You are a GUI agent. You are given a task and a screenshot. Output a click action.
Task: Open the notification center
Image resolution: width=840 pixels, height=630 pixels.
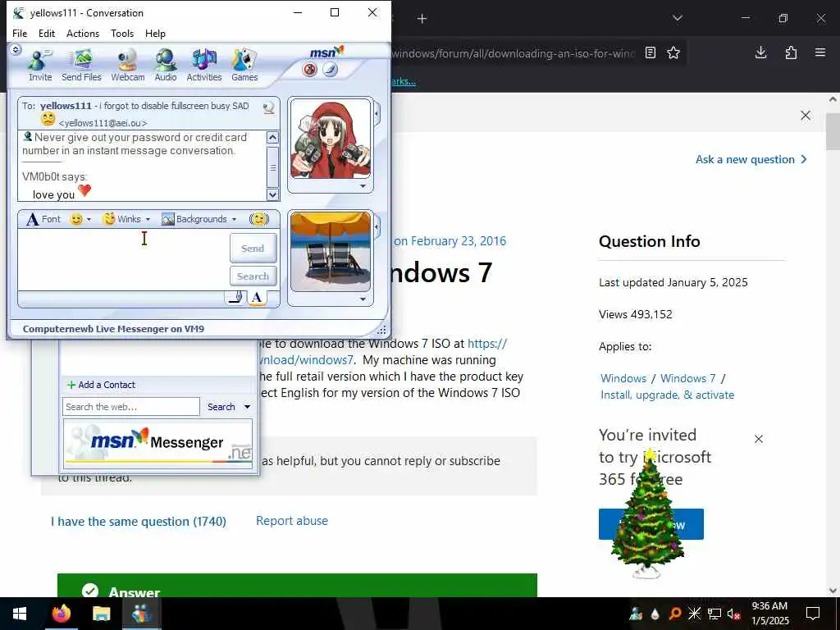(813, 614)
